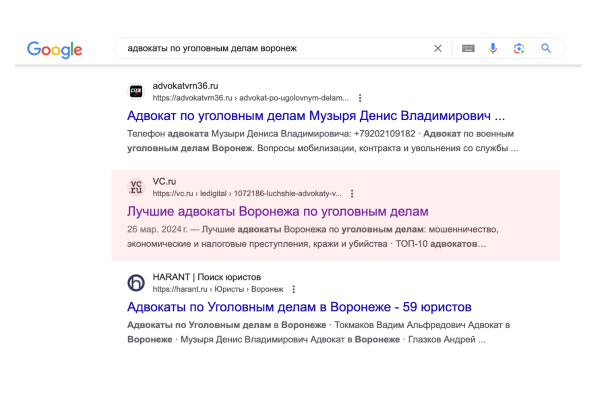Screen dimensions: 600x400
Task: Click site name text VC.ru
Action: point(164,181)
